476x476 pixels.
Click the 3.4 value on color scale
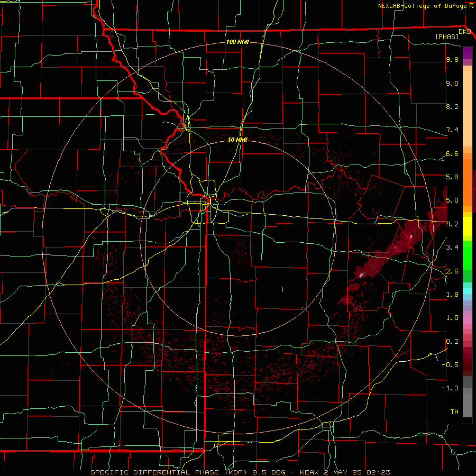(x=452, y=248)
